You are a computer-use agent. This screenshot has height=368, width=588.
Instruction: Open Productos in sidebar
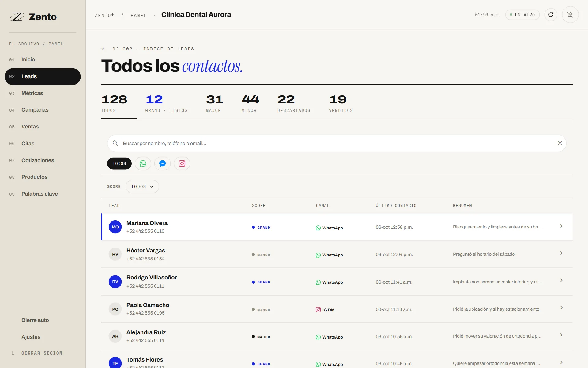tap(43, 177)
